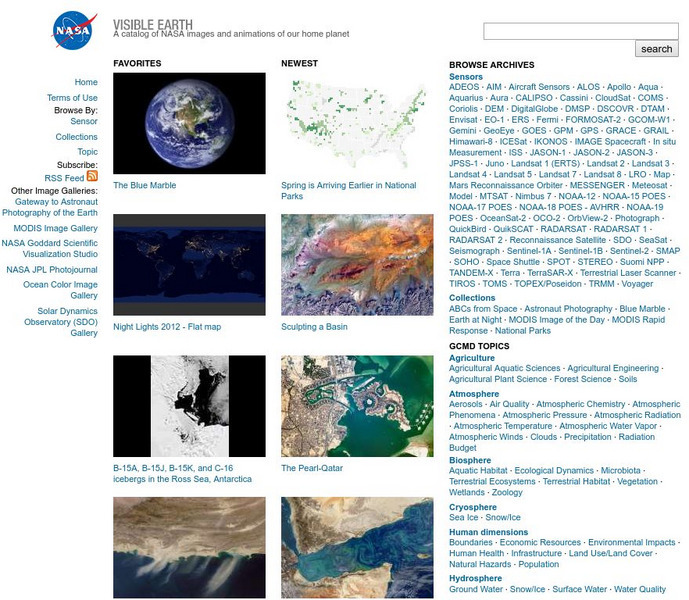Click the Sensors heading in Browse Archives
Viewport: 689px width, 600px height.
(x=466, y=76)
